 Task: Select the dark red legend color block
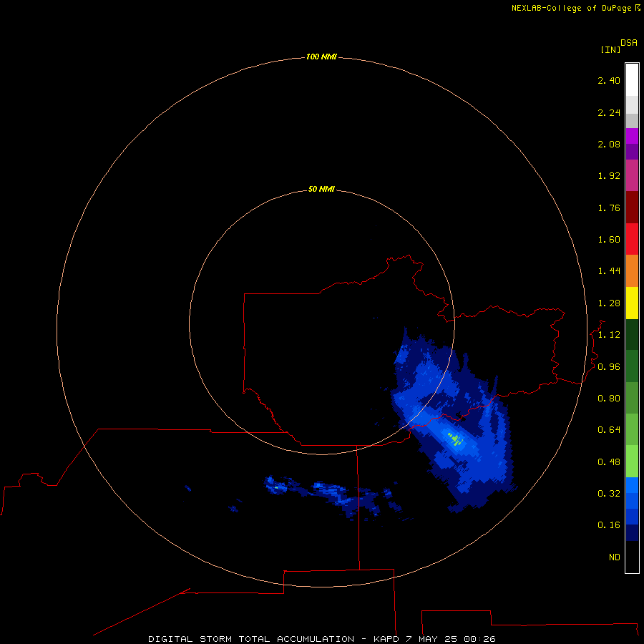pos(632,208)
